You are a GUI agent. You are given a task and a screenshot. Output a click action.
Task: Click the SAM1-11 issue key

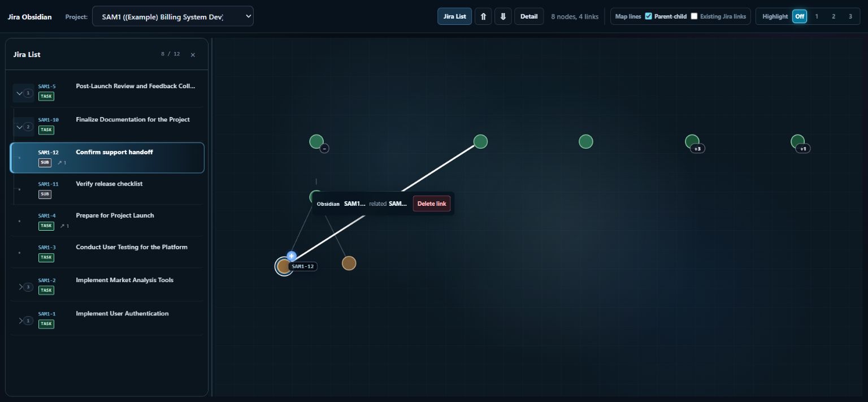[48, 184]
